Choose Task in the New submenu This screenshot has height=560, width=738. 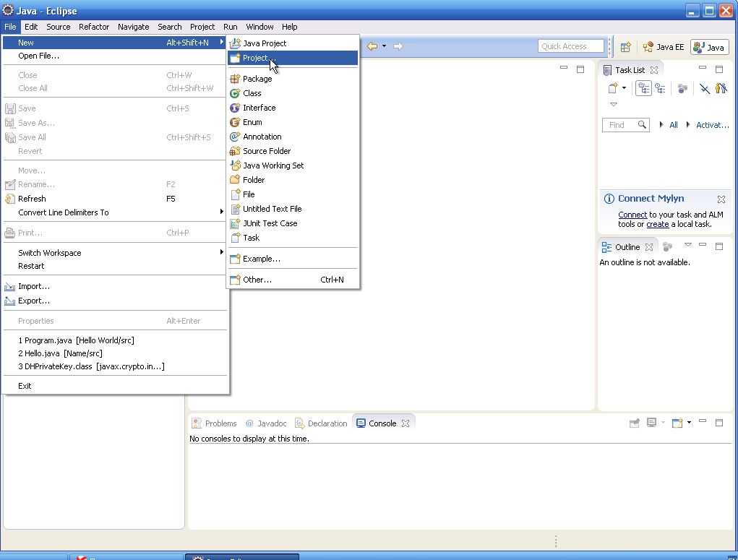point(292,238)
